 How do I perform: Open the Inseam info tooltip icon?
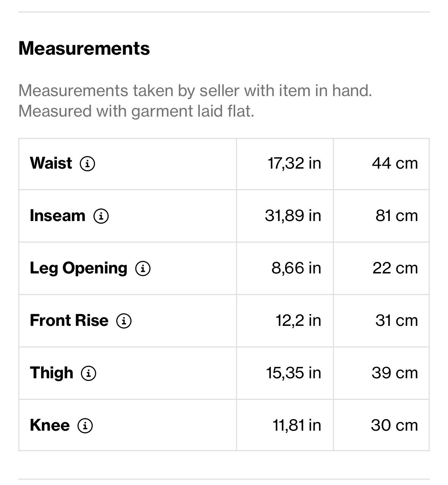click(101, 216)
